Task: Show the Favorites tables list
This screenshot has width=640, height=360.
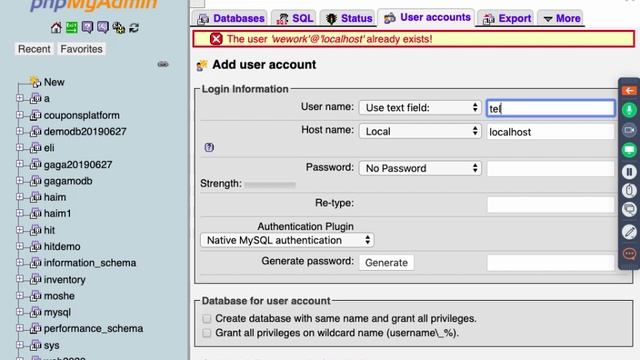Action: point(81,49)
